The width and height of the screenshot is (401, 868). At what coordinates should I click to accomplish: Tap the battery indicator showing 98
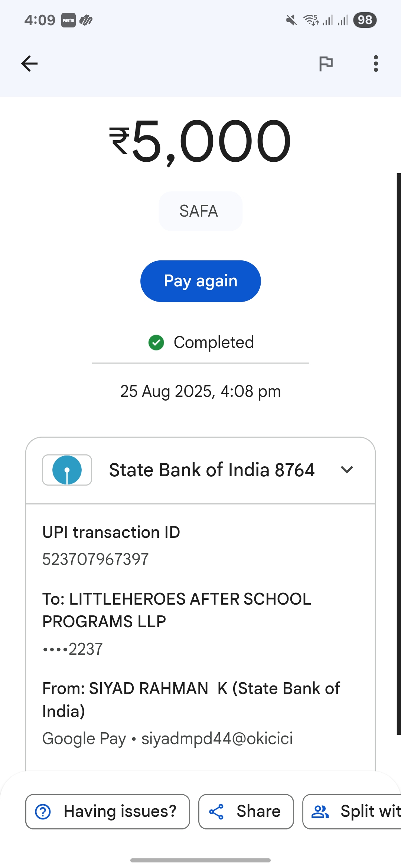coord(365,20)
